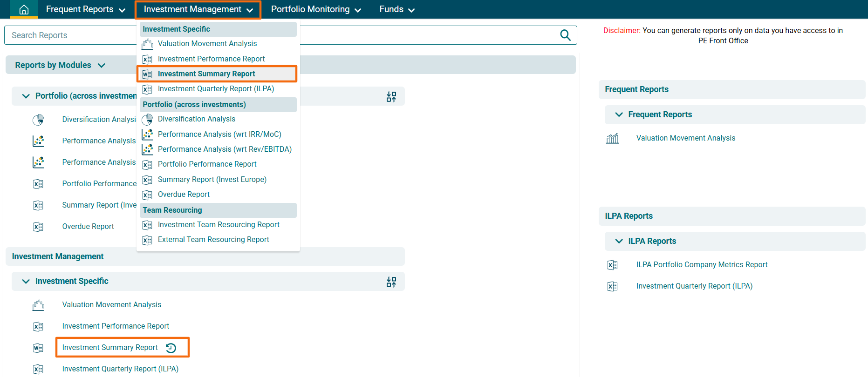
Task: Collapse the ILPA Reports section chevron
Action: (x=619, y=241)
